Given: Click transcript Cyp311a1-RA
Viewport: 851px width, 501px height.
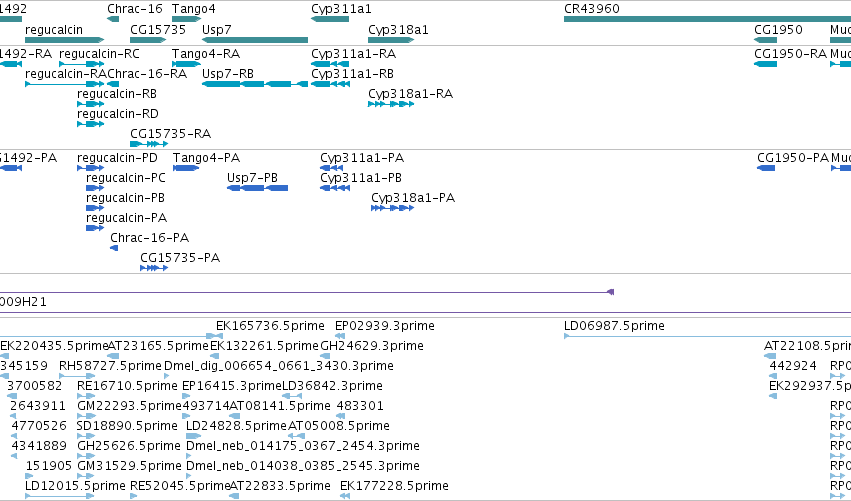Looking at the screenshot, I should pos(353,54).
